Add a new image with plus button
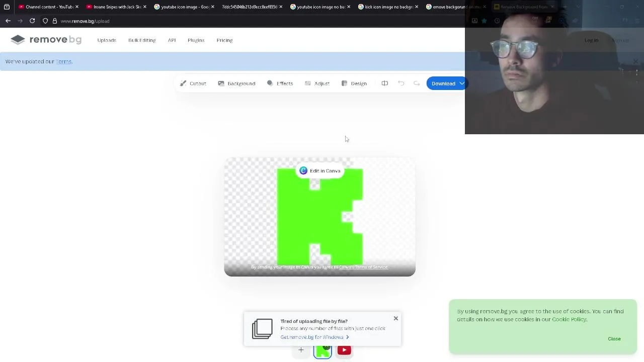The width and height of the screenshot is (644, 362). click(x=301, y=350)
